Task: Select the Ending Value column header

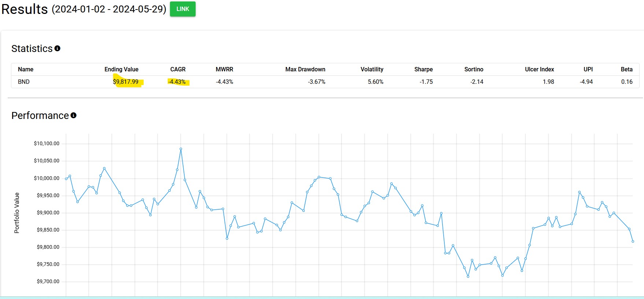Action: click(121, 69)
